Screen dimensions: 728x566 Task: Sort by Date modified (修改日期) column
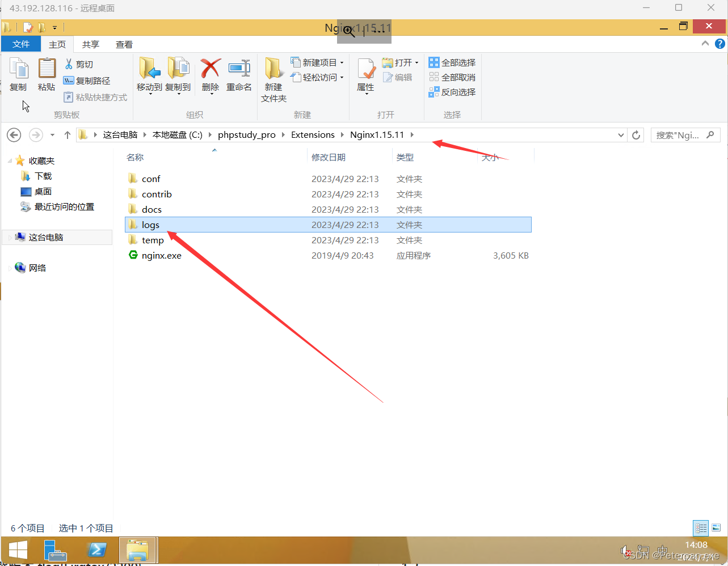[x=329, y=157]
